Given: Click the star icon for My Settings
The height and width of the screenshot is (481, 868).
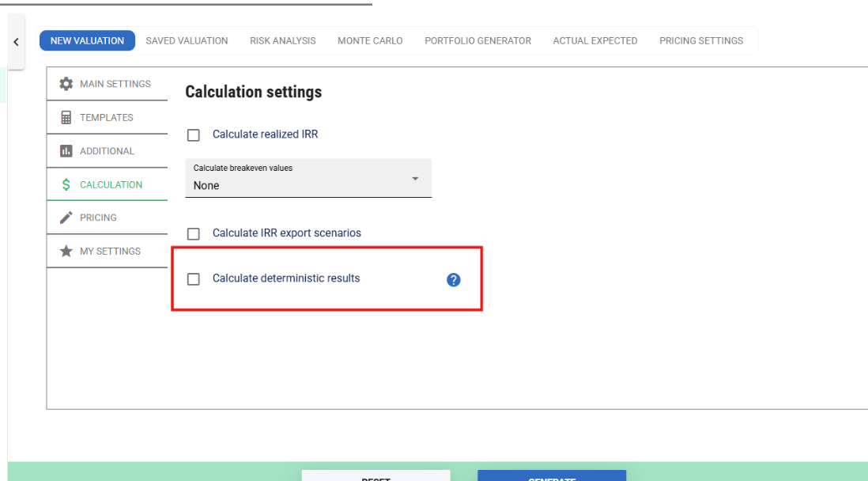Looking at the screenshot, I should [x=66, y=251].
